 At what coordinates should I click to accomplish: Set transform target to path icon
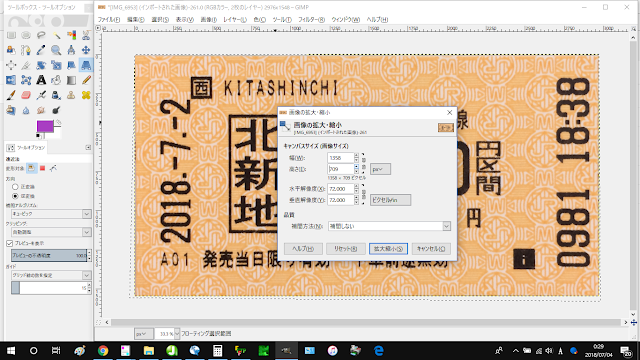point(53,168)
